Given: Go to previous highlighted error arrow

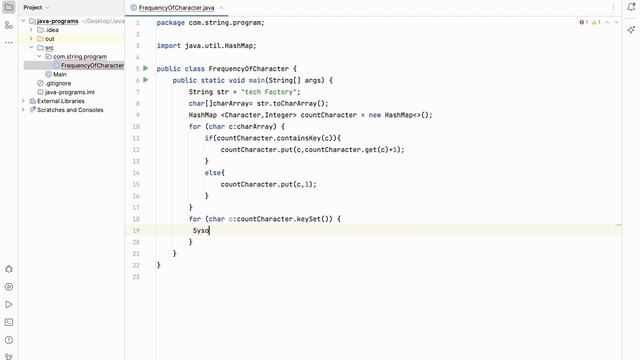Looking at the screenshot, I should (x=607, y=22).
